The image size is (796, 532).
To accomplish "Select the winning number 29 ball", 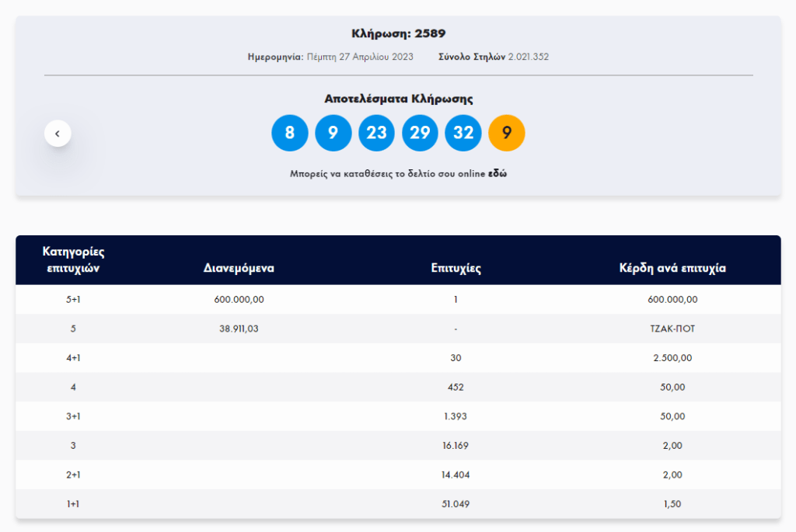I will click(x=420, y=133).
